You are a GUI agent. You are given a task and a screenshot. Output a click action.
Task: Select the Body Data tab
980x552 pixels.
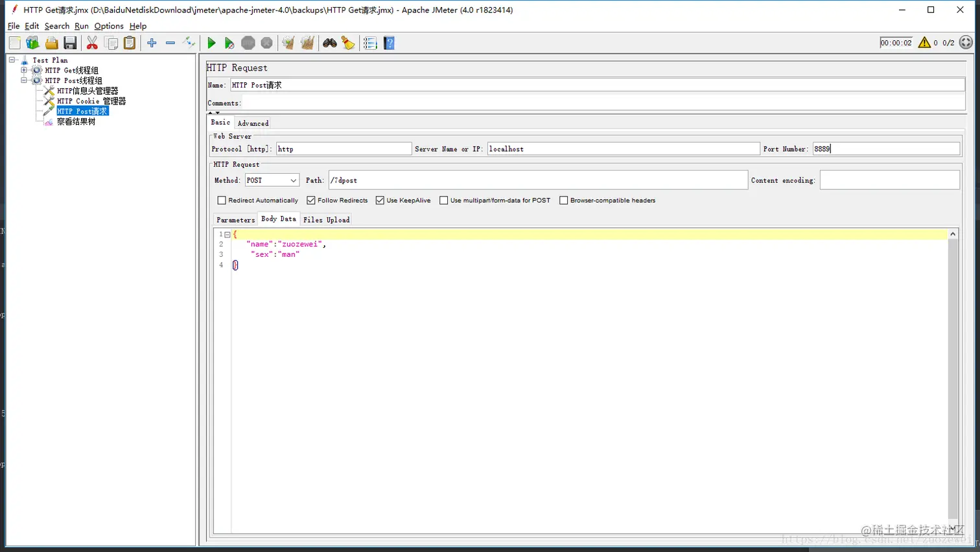[279, 219]
